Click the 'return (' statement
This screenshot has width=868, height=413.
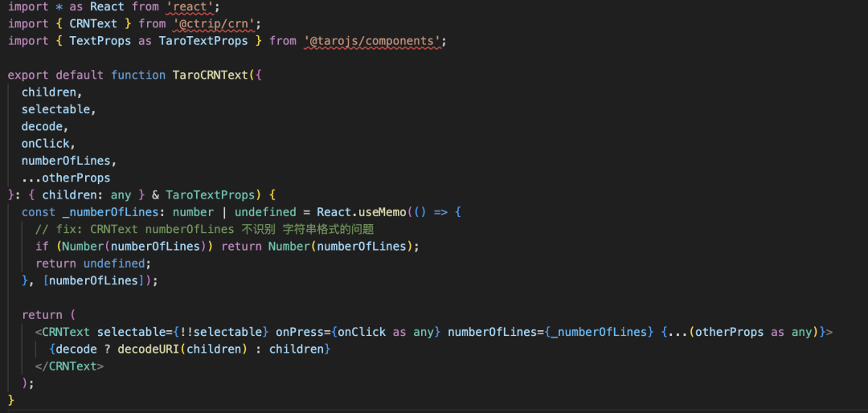point(49,315)
